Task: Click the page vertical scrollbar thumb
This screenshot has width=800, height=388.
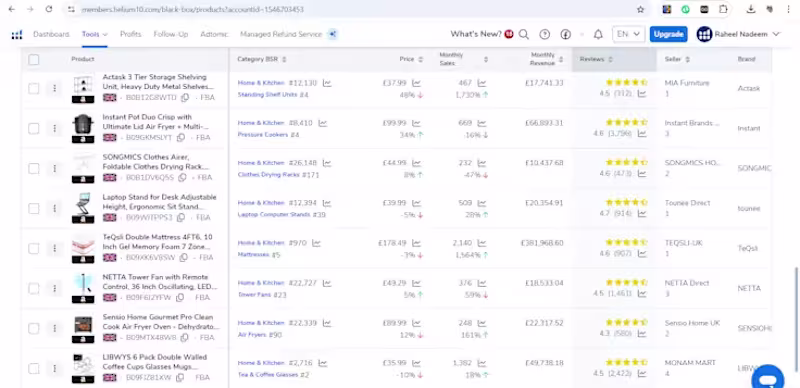Action: click(796, 318)
